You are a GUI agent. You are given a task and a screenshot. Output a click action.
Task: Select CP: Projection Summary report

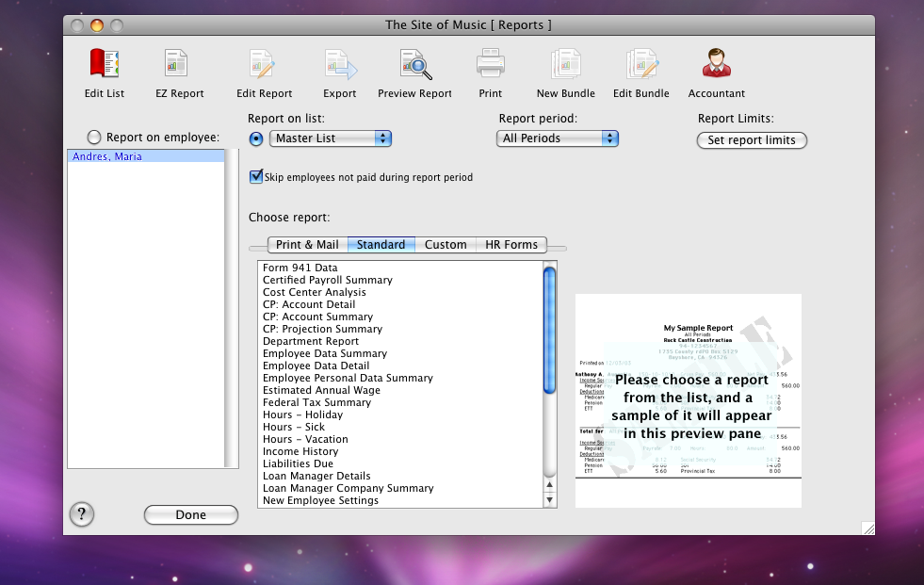[x=400, y=329]
